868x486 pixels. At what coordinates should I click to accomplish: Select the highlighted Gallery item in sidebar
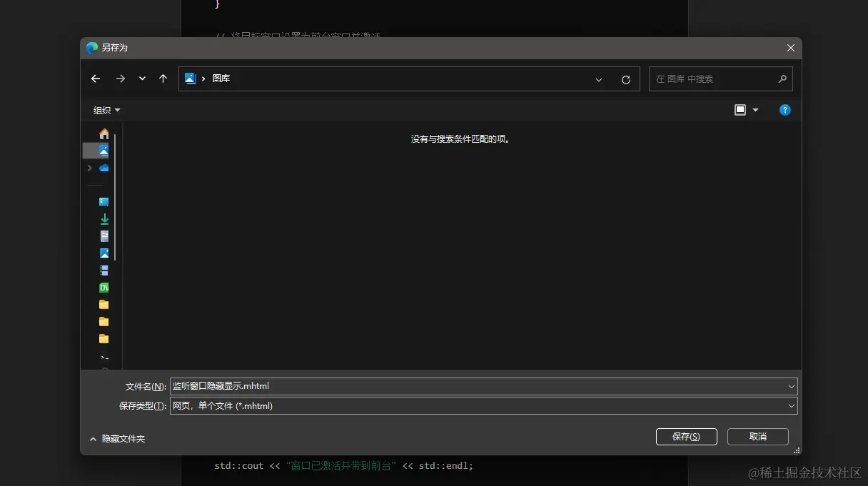point(97,151)
